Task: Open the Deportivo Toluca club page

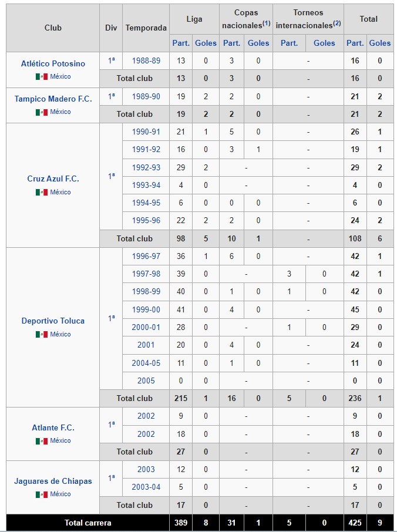Action: coord(53,321)
